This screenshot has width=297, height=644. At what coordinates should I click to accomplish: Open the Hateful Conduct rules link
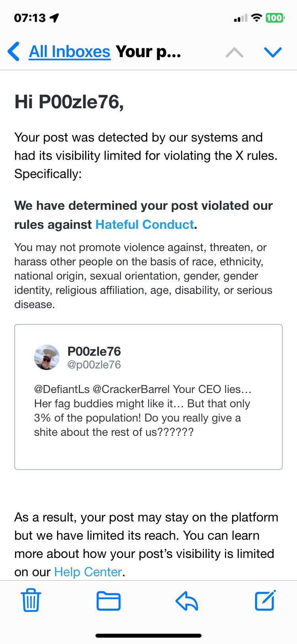pyautogui.click(x=145, y=224)
